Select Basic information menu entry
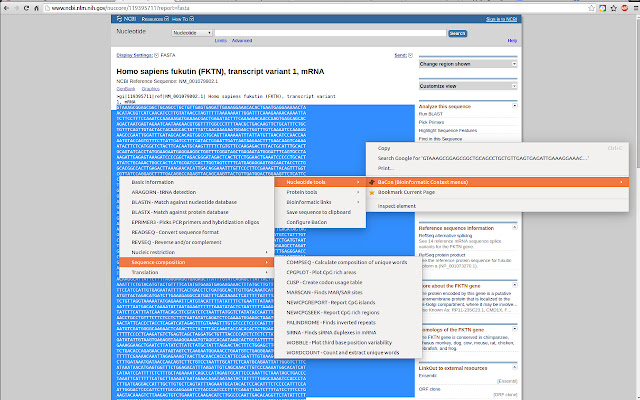 point(196,182)
